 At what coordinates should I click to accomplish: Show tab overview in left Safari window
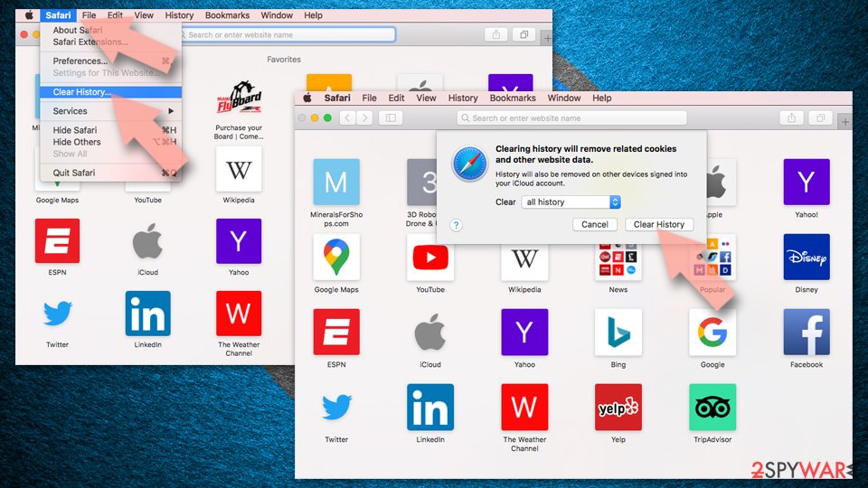[524, 34]
